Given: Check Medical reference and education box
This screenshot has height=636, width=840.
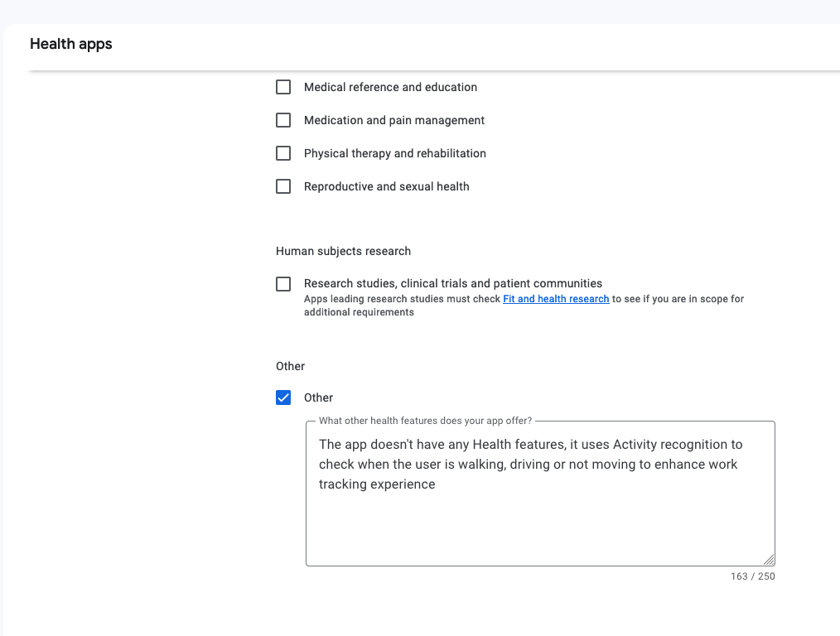Looking at the screenshot, I should click(283, 87).
